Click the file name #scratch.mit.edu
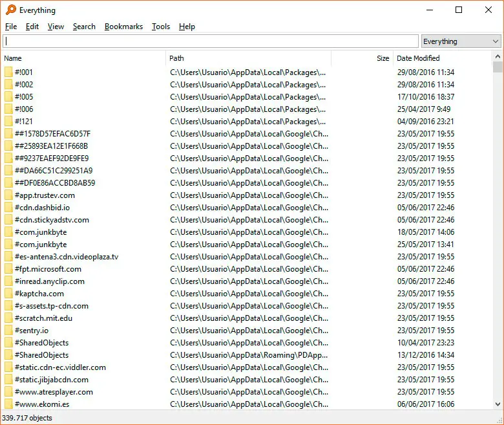 [43, 318]
